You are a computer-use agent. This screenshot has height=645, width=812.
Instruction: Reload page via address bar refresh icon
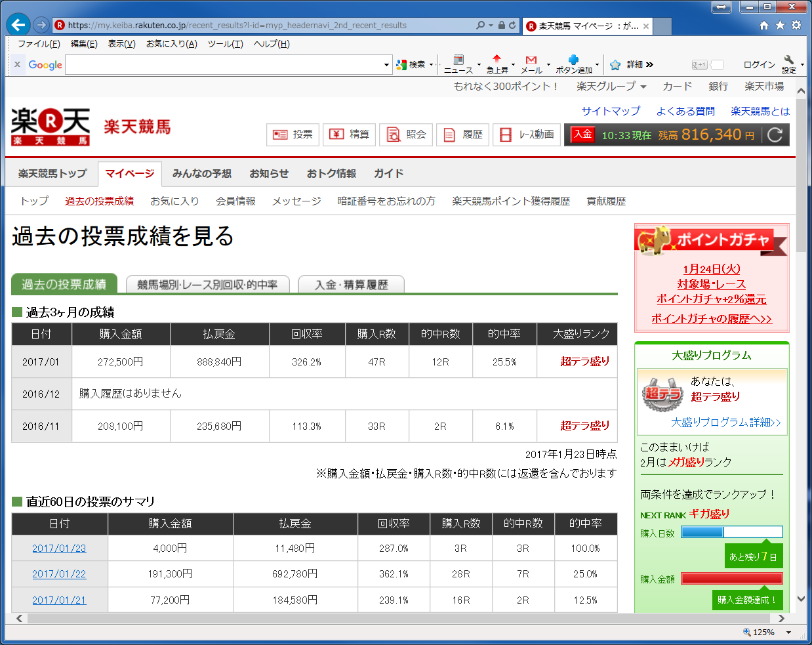[512, 25]
